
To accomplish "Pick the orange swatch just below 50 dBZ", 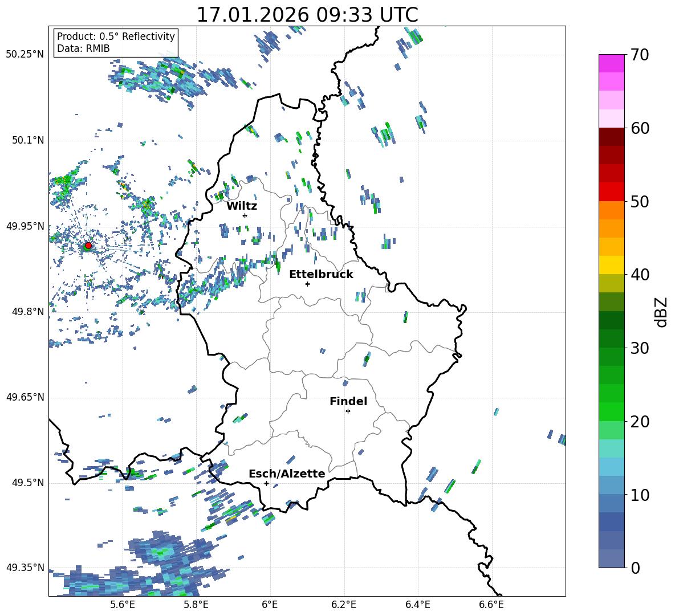I will click(612, 210).
